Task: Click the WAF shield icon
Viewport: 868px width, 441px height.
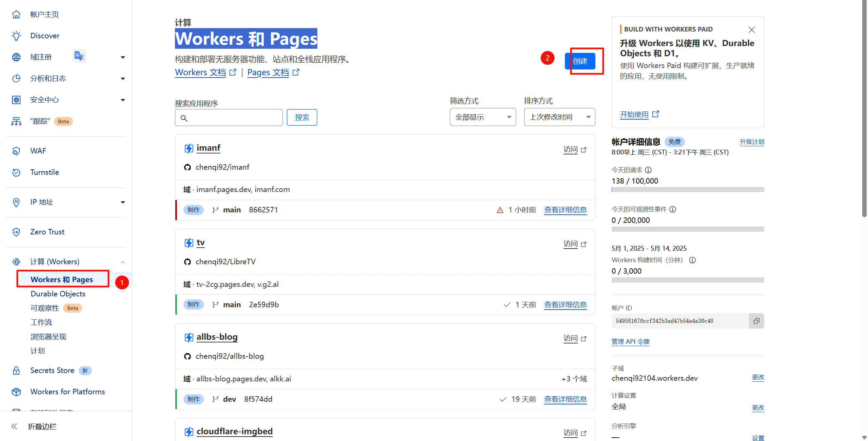Action: 16,151
